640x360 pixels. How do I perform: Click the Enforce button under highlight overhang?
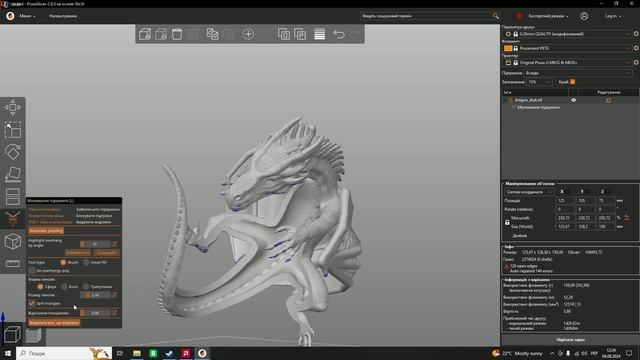click(78, 253)
